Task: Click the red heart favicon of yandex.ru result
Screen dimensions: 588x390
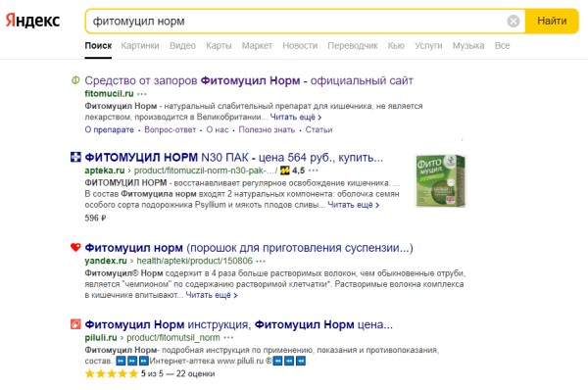Action: (x=75, y=248)
